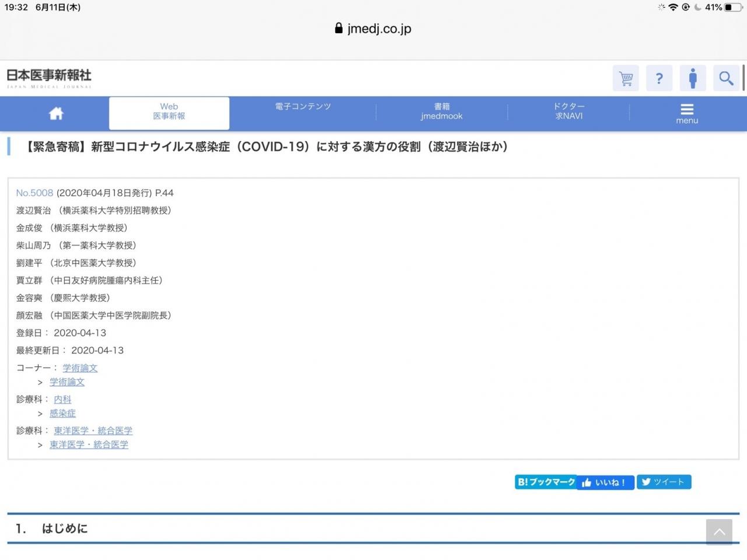This screenshot has height=560, width=747.
Task: Tap the battery indicator in status bar
Action: pyautogui.click(x=733, y=7)
